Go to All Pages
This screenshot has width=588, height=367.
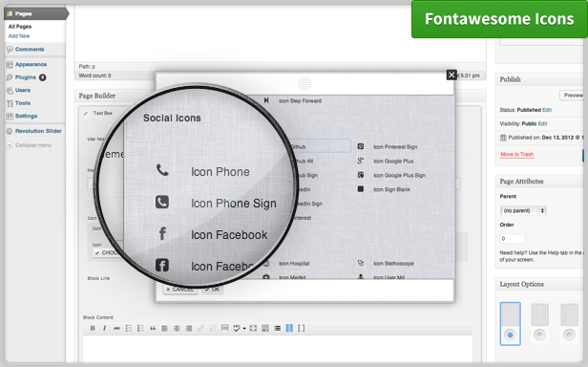(x=20, y=27)
